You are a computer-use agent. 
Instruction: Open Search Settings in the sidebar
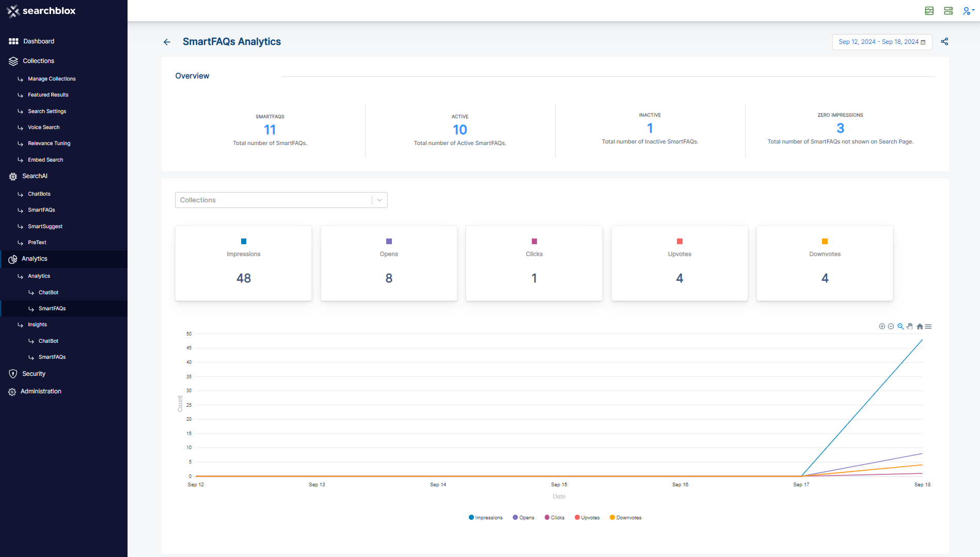point(47,112)
